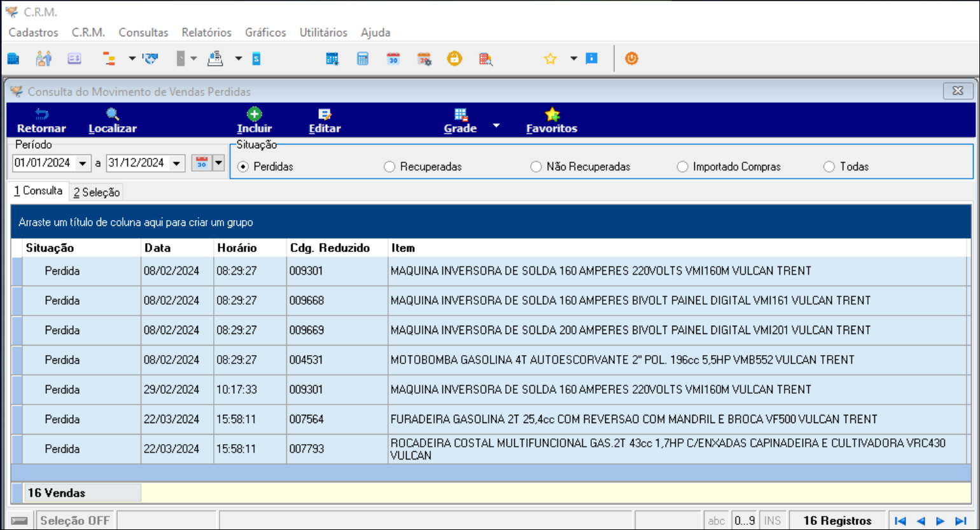Click the Favoritos button
The image size is (980, 530).
(x=552, y=120)
